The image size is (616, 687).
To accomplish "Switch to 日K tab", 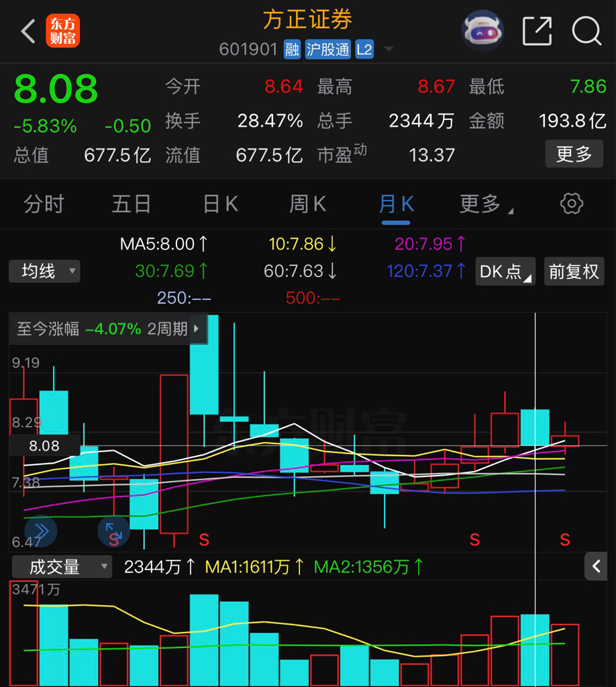I will pos(220,204).
